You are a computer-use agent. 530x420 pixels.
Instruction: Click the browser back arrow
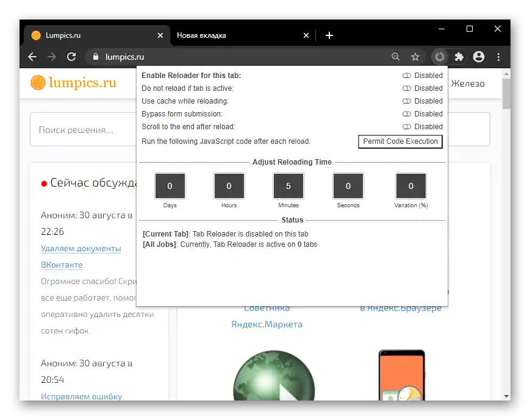coord(32,57)
